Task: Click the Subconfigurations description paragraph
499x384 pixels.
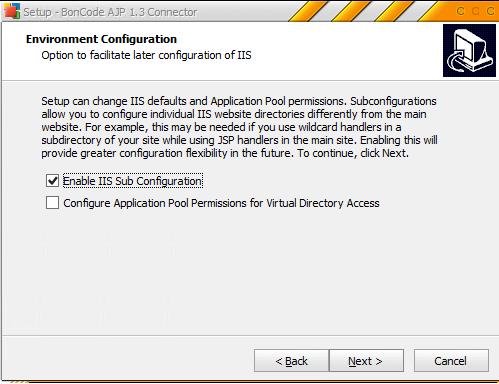Action: coord(239,127)
